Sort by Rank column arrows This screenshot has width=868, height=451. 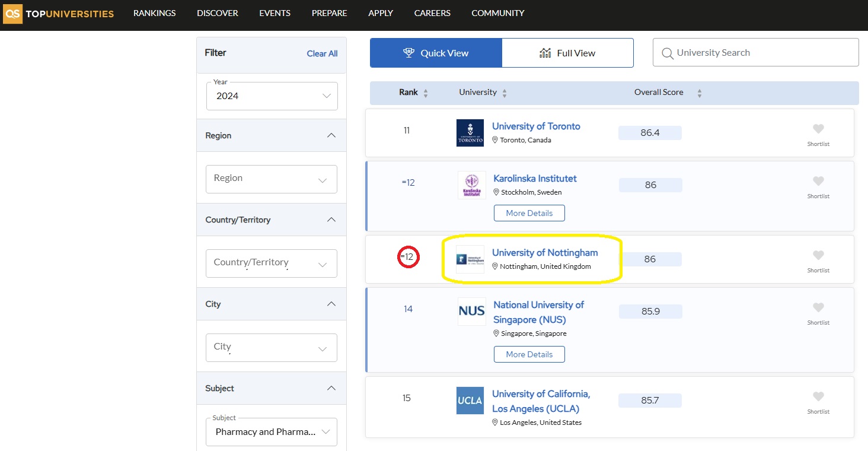426,93
